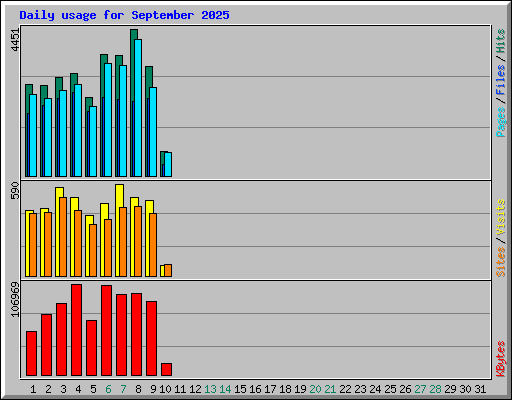Click green weekend day label 13

[x=210, y=389]
